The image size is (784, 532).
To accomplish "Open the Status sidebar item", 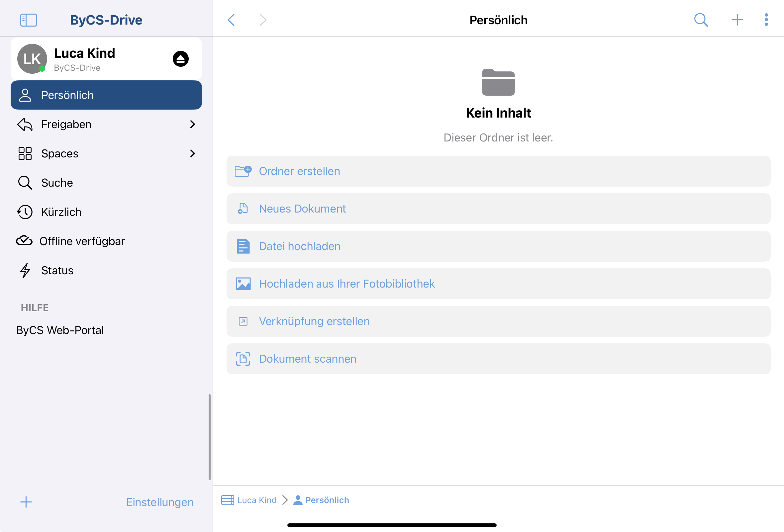I will pyautogui.click(x=57, y=270).
